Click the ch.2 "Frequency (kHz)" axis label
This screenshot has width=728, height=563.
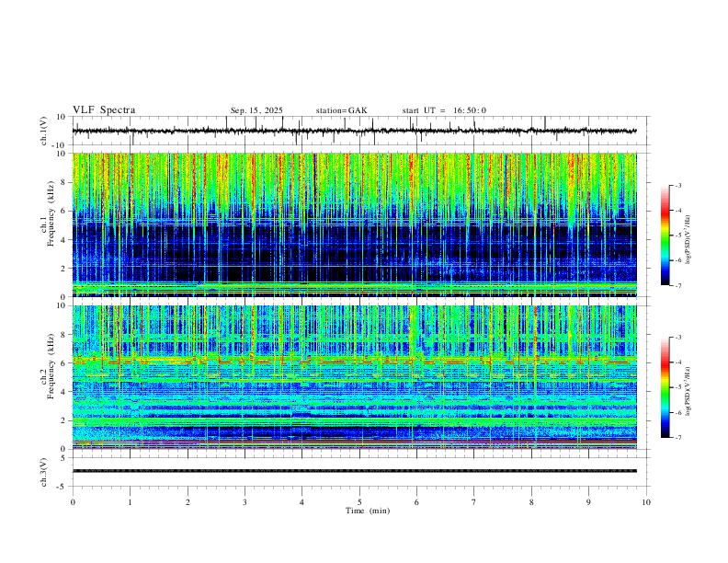(51, 366)
